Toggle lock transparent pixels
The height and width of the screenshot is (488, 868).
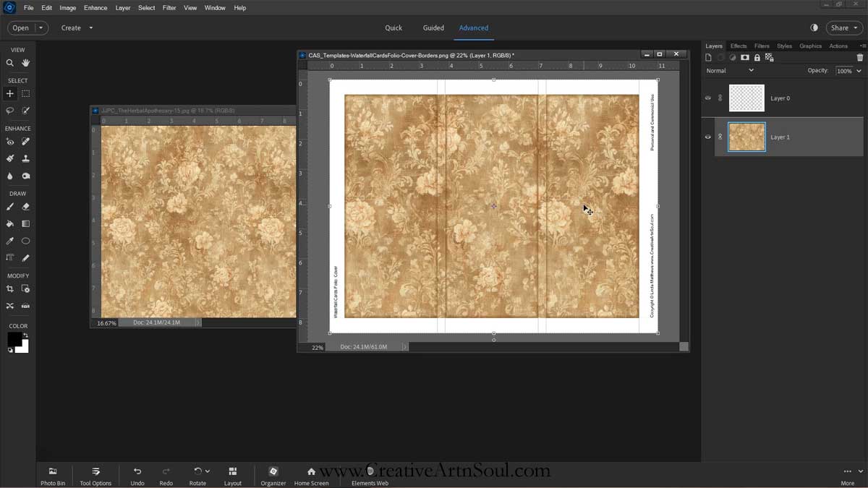coord(769,57)
